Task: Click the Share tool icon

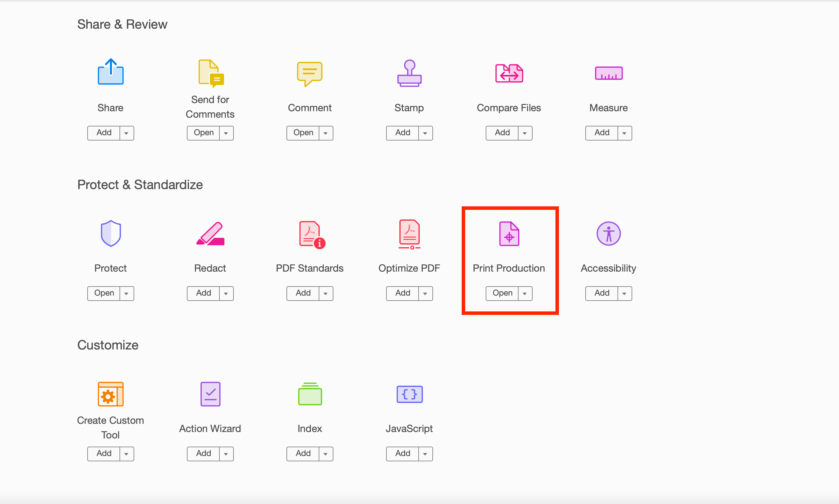Action: tap(110, 72)
